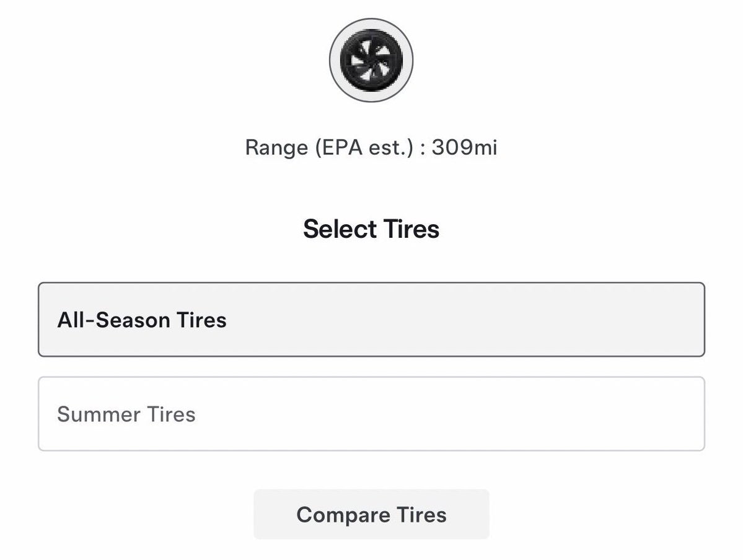This screenshot has height=560, width=743.
Task: Click the Select Tires section heading
Action: coord(371,229)
